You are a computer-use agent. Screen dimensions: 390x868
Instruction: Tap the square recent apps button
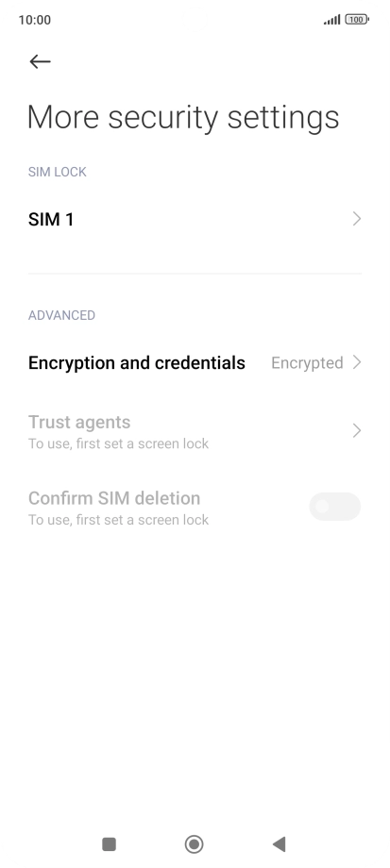pos(110,844)
